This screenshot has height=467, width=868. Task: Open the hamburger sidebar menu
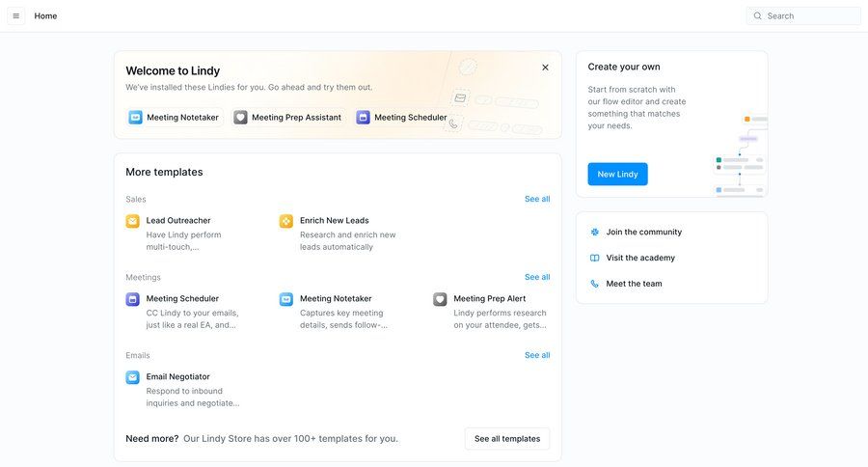(16, 16)
